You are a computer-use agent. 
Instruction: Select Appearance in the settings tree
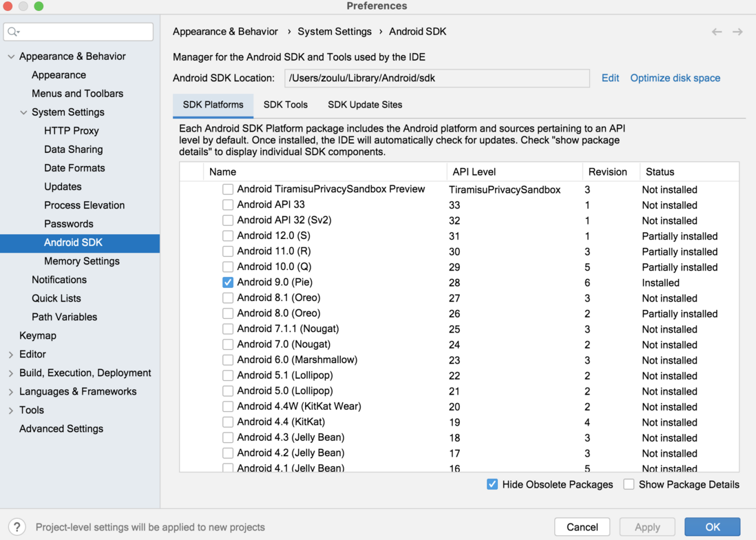59,75
